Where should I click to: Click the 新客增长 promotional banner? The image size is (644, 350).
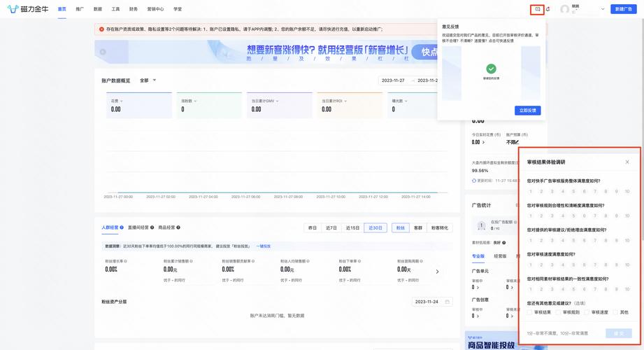tap(266, 52)
